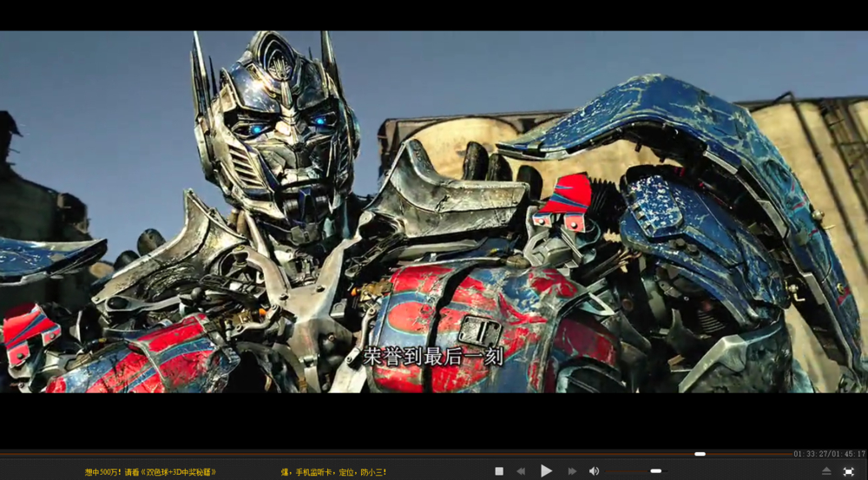Adjust the volume slider handle
This screenshot has height=480, width=868.
656,471
